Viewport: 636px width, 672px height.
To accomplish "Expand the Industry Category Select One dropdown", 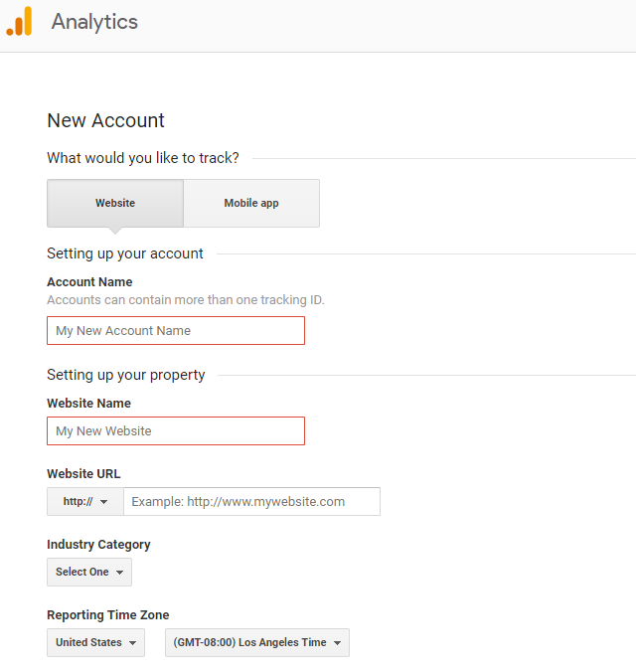I will 89,573.
